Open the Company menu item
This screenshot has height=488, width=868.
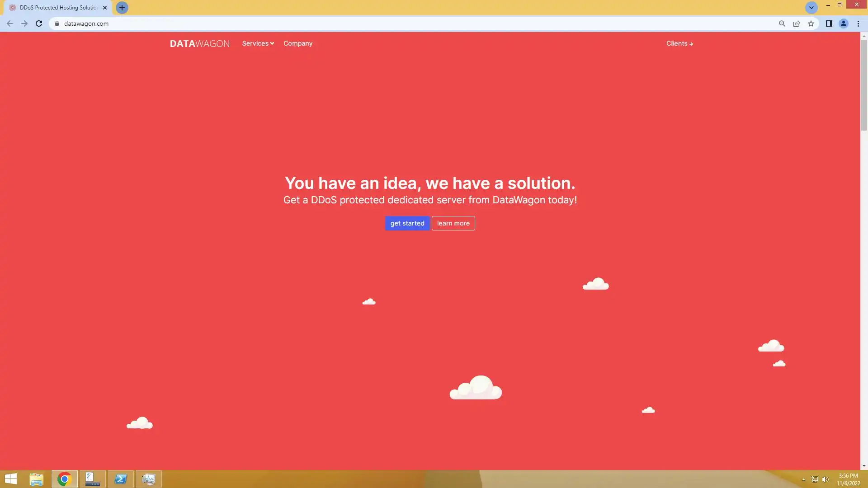coord(297,43)
